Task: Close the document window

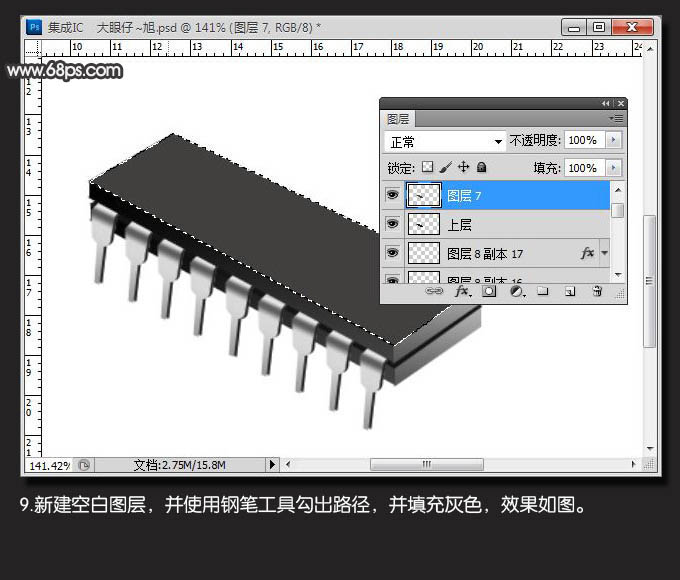Action: (632, 27)
